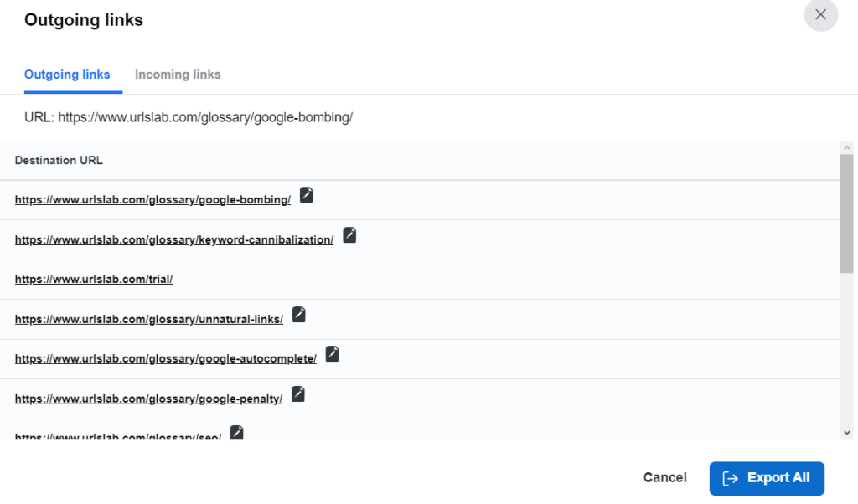The width and height of the screenshot is (858, 504).
Task: Click the Export All button
Action: point(767,478)
